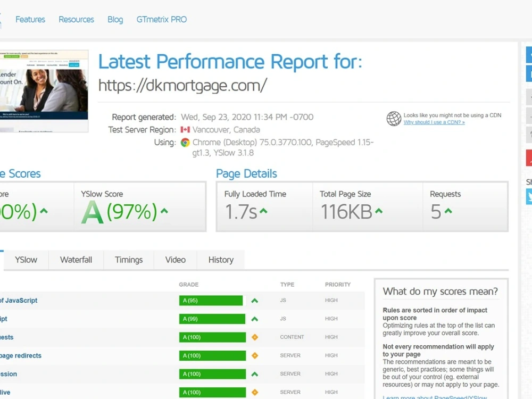Click the Fully Loaded Time up arrow
The height and width of the screenshot is (399, 532).
pyautogui.click(x=263, y=211)
